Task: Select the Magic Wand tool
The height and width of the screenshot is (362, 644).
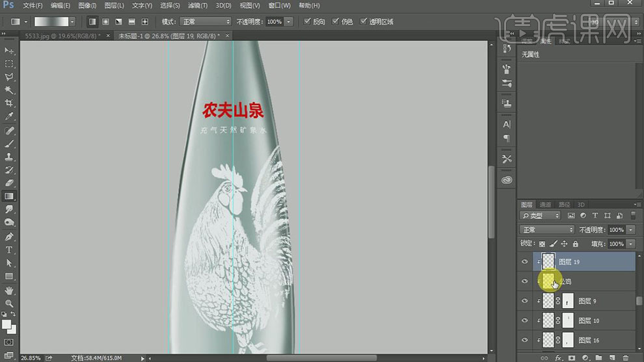Action: click(9, 90)
